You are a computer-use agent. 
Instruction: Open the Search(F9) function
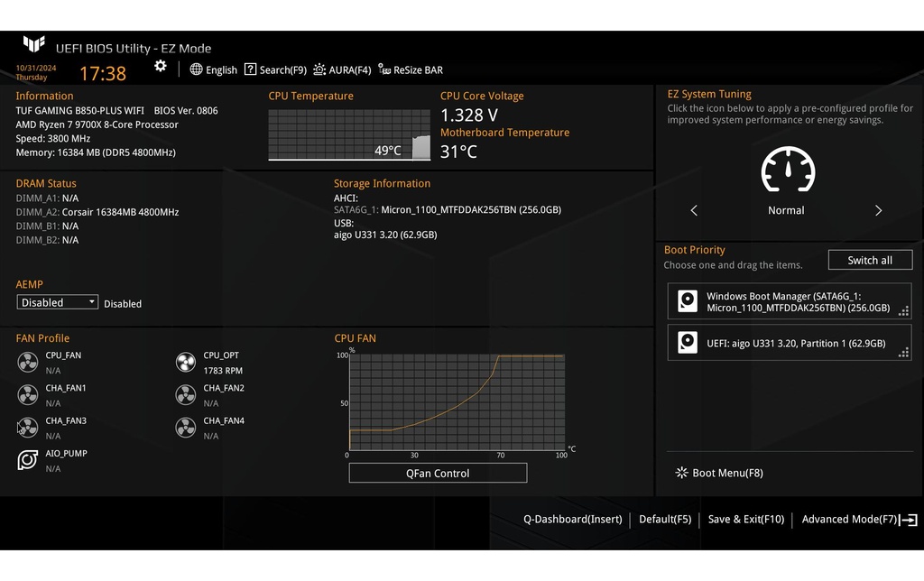(275, 69)
